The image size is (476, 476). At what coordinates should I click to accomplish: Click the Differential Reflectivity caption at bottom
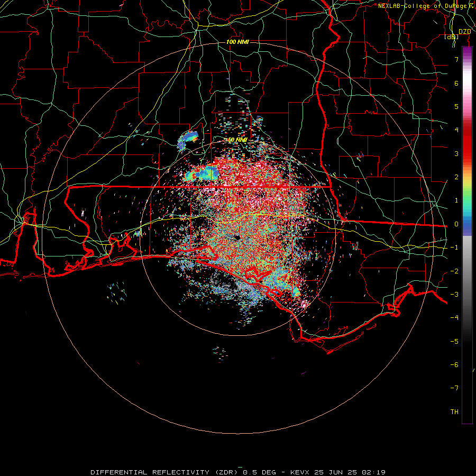(238, 472)
